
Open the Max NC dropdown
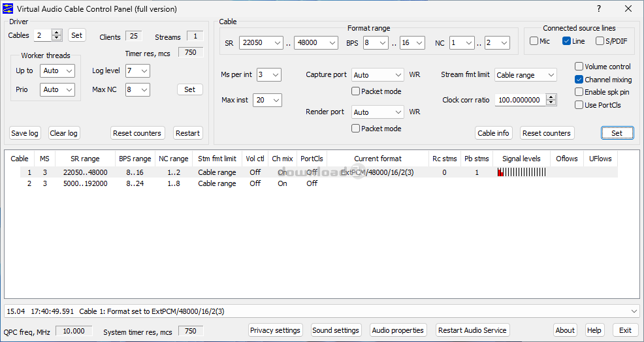point(138,89)
